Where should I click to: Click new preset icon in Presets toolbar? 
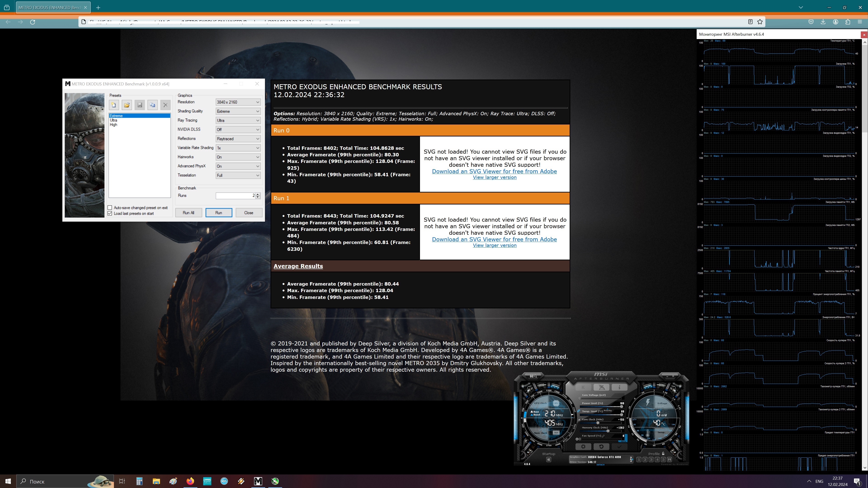[114, 105]
